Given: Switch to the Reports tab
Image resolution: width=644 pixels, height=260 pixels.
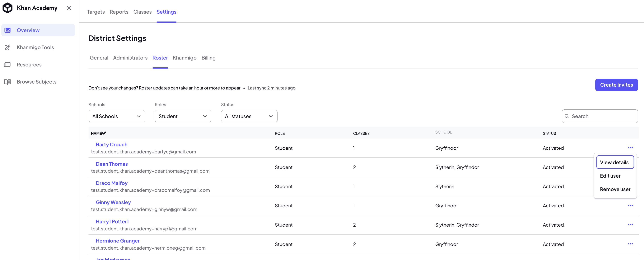Looking at the screenshot, I should pos(119,12).
